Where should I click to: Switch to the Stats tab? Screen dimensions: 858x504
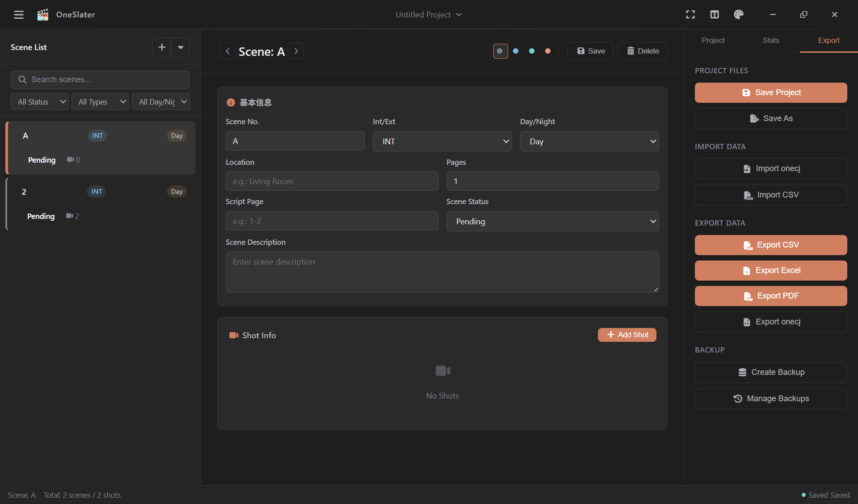(x=771, y=40)
